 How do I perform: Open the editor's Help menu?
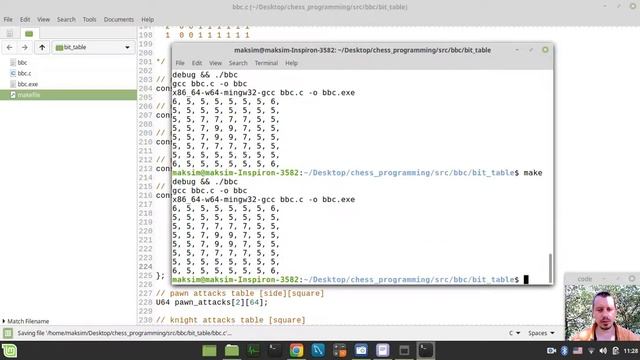tap(148, 19)
